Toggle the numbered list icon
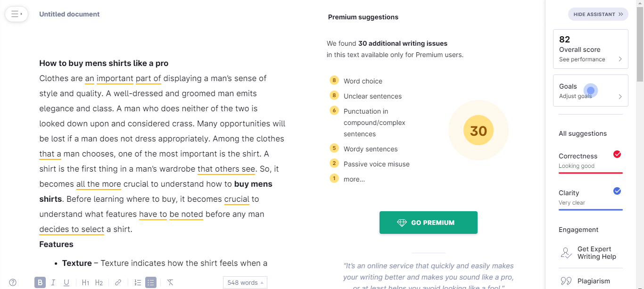Screen dimensions: 644x289 (x=138, y=282)
